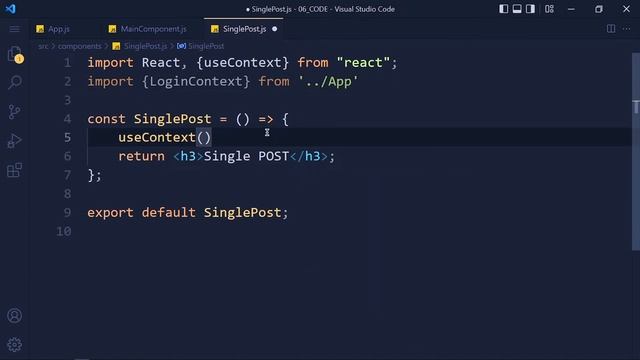Toggle the bottom panel layout
640x360 pixels.
517,9
